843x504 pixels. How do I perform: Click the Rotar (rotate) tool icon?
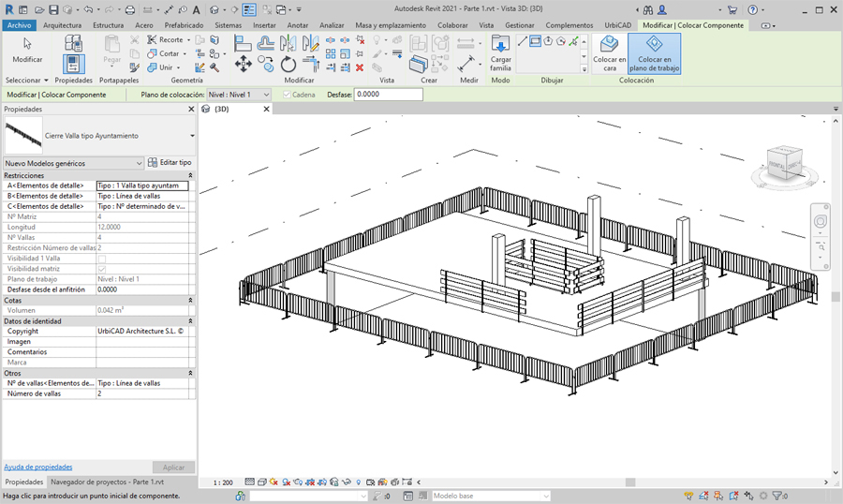coord(288,64)
